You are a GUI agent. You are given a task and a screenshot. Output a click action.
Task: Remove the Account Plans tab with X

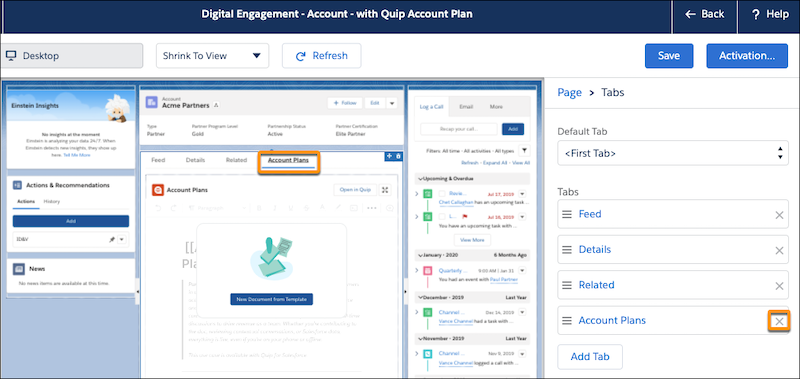[779, 321]
